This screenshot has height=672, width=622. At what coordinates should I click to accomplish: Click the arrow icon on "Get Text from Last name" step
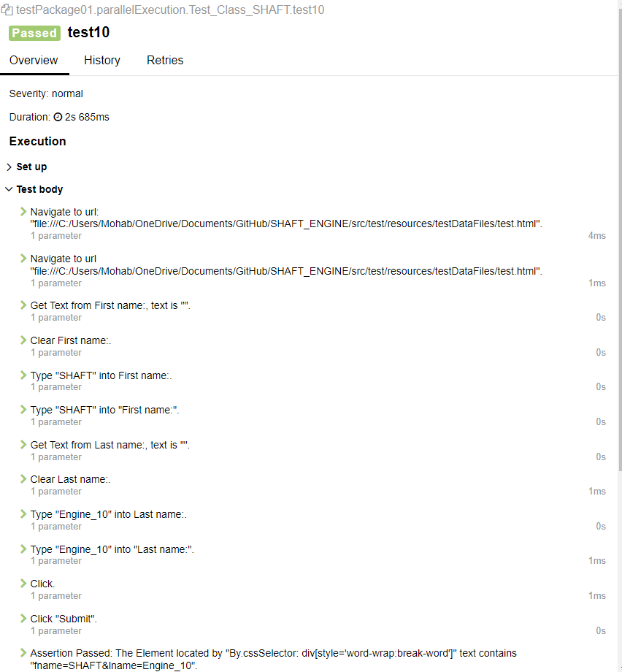[23, 444]
